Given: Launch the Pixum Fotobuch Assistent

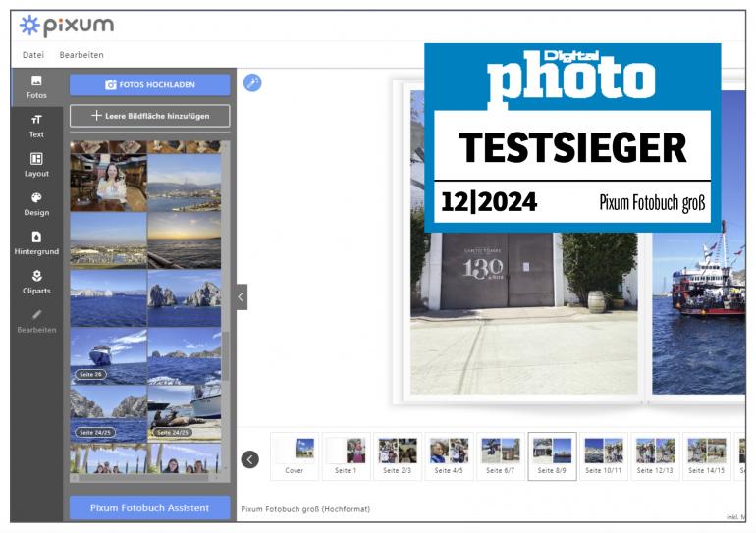Looking at the screenshot, I should 150,507.
